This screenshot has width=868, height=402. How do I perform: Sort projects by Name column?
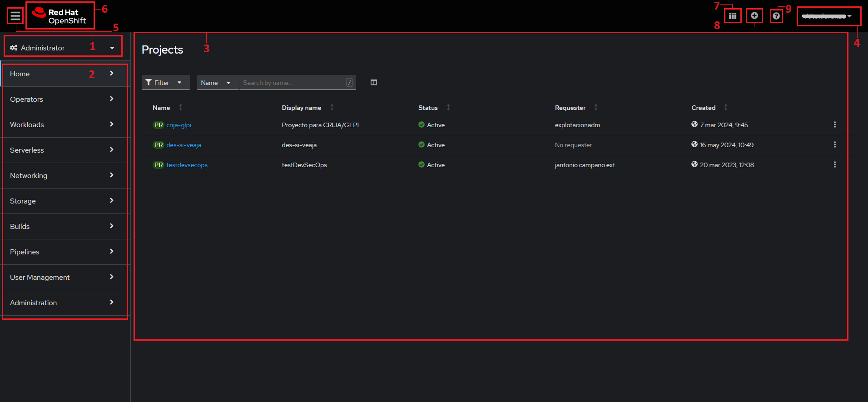coord(168,108)
